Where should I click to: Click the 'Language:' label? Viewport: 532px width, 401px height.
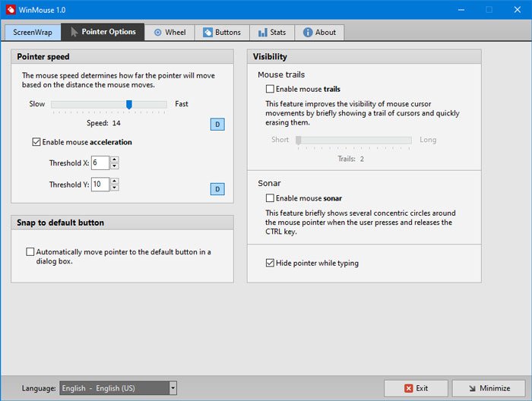tap(39, 388)
